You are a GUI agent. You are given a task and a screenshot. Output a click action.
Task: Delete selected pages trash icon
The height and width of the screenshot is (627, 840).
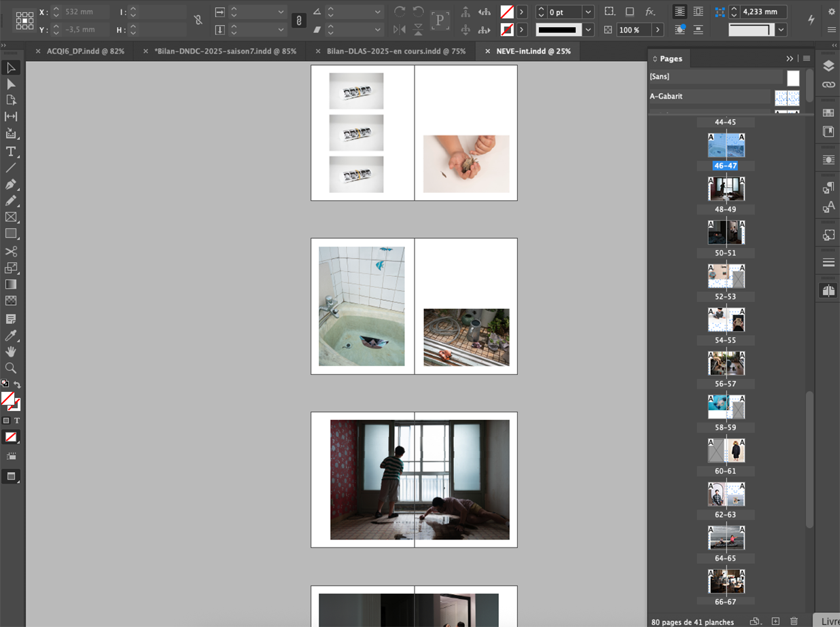pos(794,621)
